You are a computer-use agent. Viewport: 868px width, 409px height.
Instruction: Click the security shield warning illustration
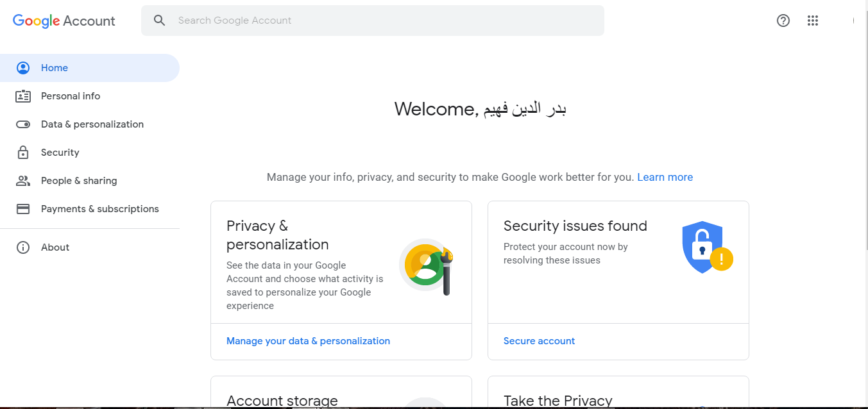pos(706,247)
